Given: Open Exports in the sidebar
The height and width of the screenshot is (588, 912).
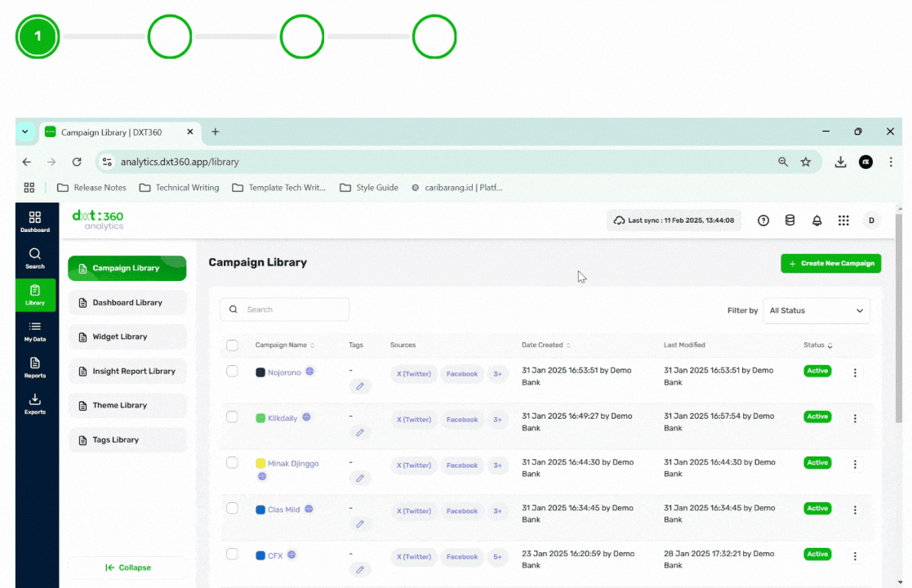Looking at the screenshot, I should point(35,404).
